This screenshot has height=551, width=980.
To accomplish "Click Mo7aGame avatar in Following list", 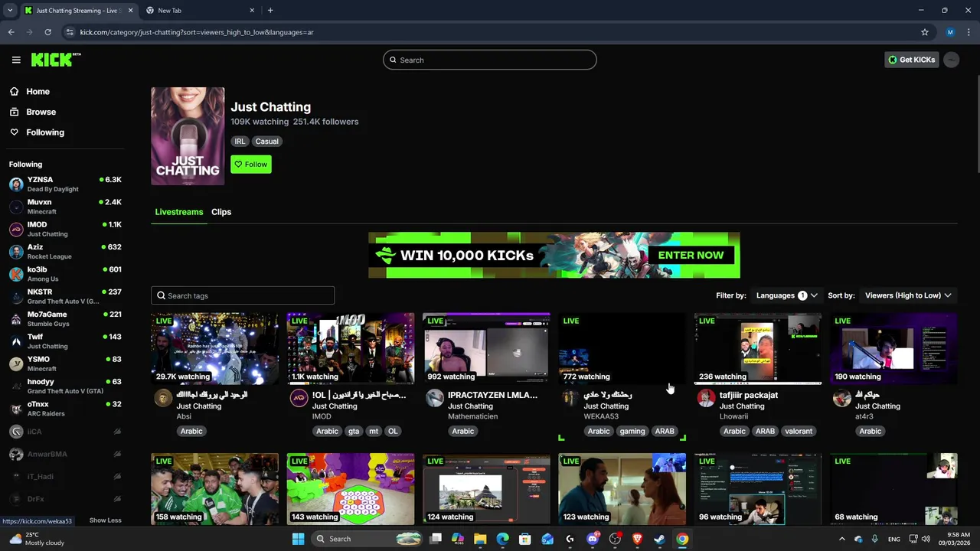I will point(16,318).
